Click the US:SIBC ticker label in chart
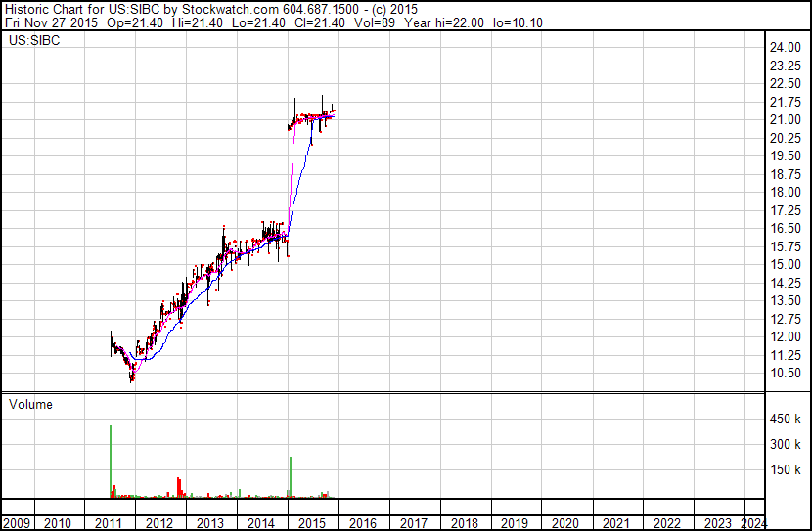The height and width of the screenshot is (531, 812). point(30,42)
